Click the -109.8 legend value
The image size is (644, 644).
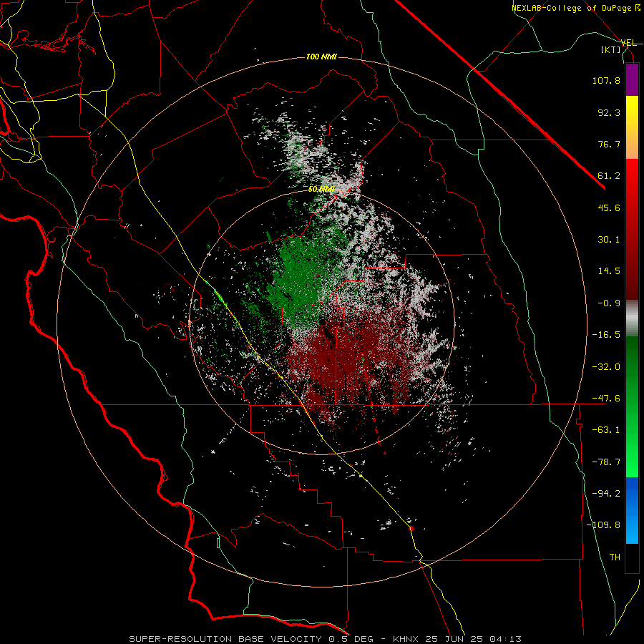pos(603,525)
